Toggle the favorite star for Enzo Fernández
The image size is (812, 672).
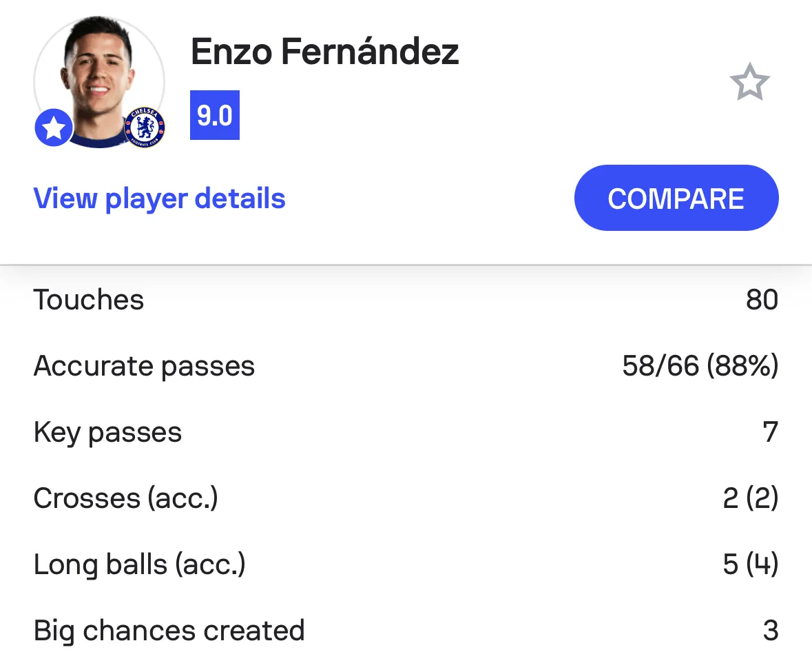pyautogui.click(x=749, y=82)
